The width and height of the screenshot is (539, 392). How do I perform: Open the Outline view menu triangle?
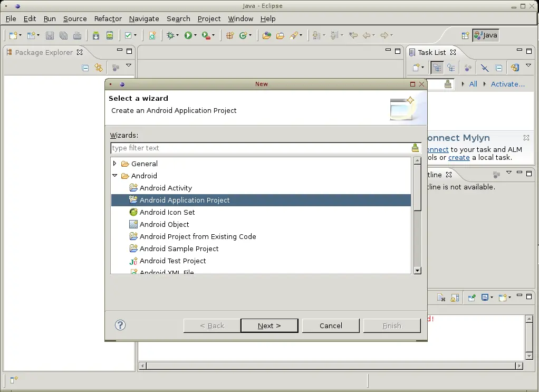(509, 173)
